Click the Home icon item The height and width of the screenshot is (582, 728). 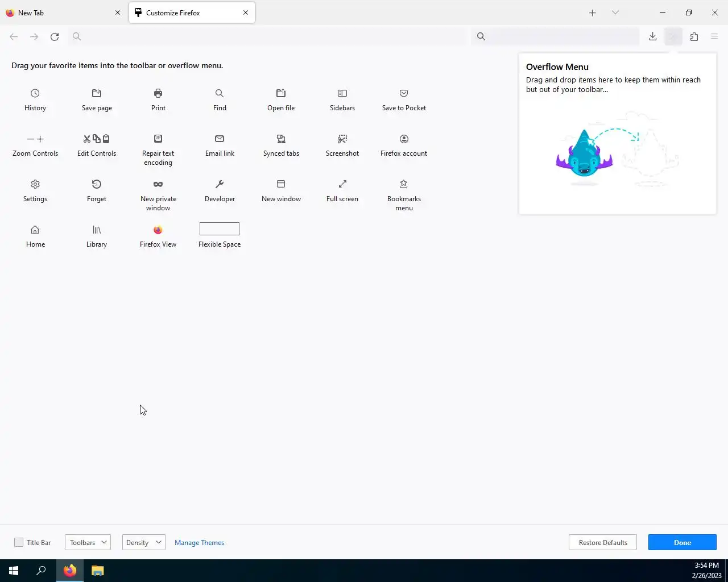click(35, 236)
